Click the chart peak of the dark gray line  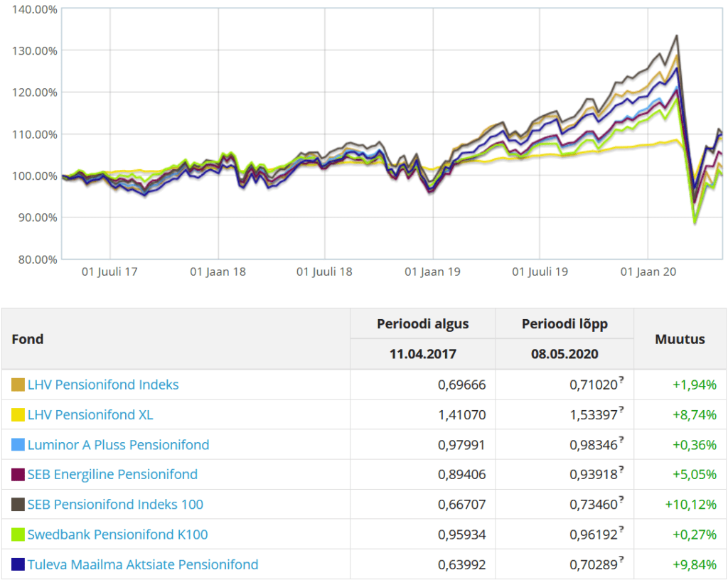[x=677, y=36]
